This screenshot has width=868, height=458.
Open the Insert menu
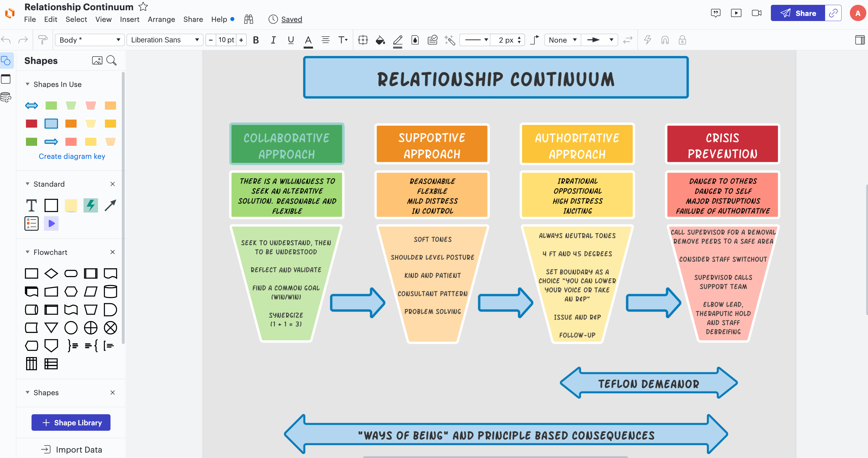tap(130, 19)
